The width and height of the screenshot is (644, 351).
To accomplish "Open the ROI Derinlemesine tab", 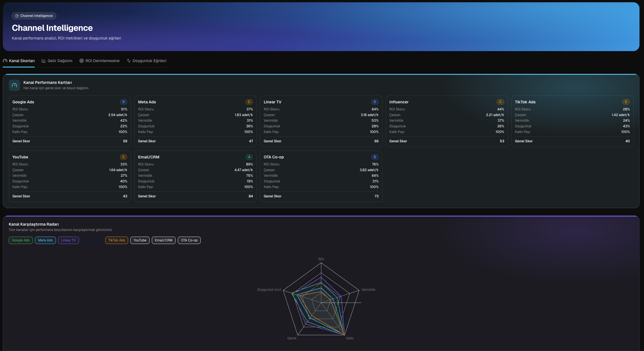I will [x=100, y=61].
